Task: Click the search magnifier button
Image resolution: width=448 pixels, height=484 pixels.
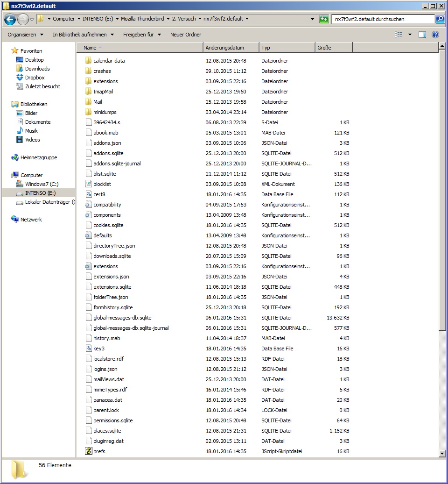Action: coord(440,19)
